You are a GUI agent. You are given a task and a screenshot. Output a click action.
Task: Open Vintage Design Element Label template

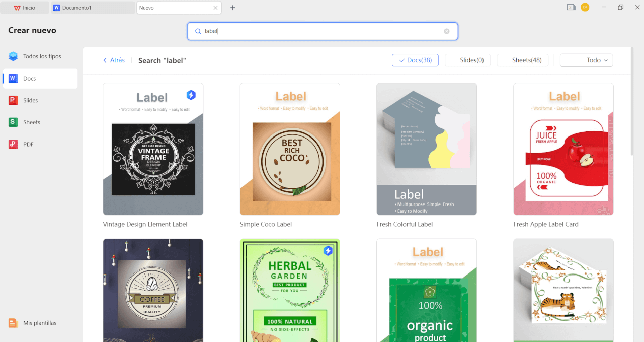click(x=153, y=149)
